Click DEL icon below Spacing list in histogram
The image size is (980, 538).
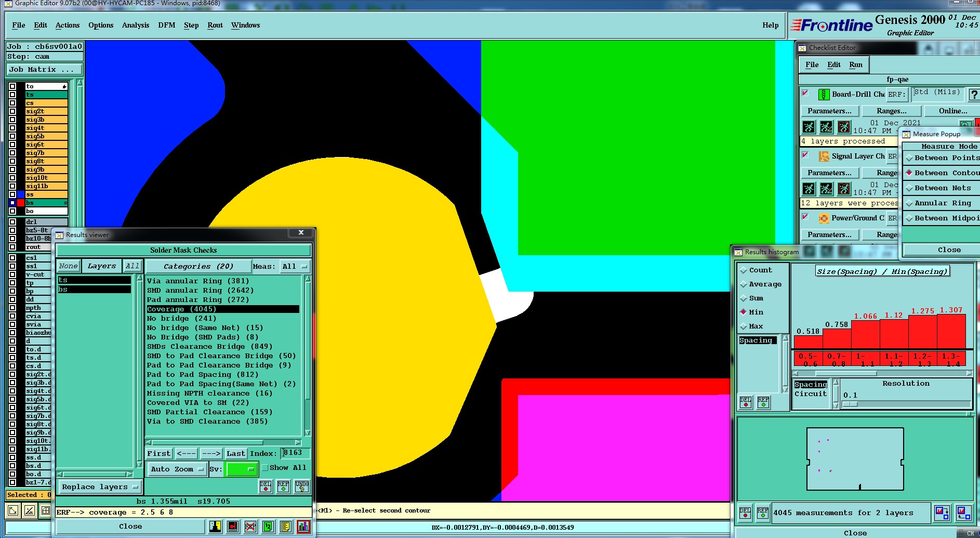(746, 402)
